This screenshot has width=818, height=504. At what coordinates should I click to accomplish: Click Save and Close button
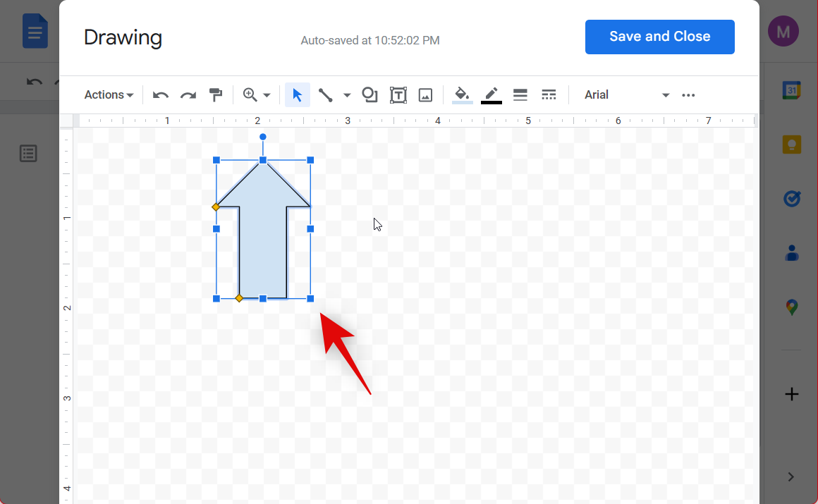(x=659, y=37)
